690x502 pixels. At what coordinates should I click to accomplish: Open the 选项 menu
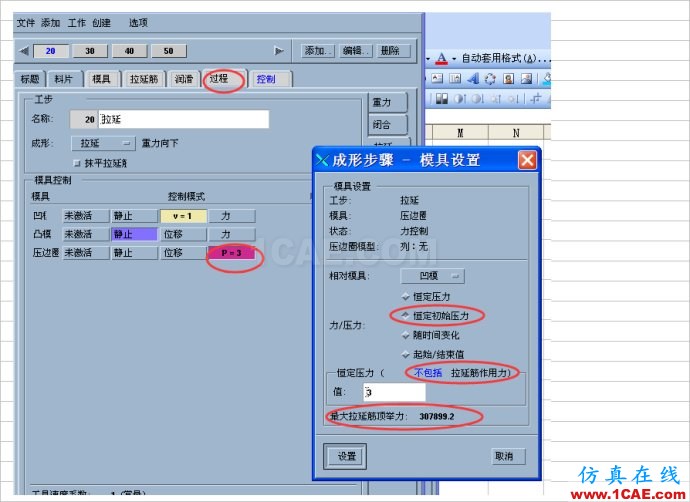tap(138, 23)
